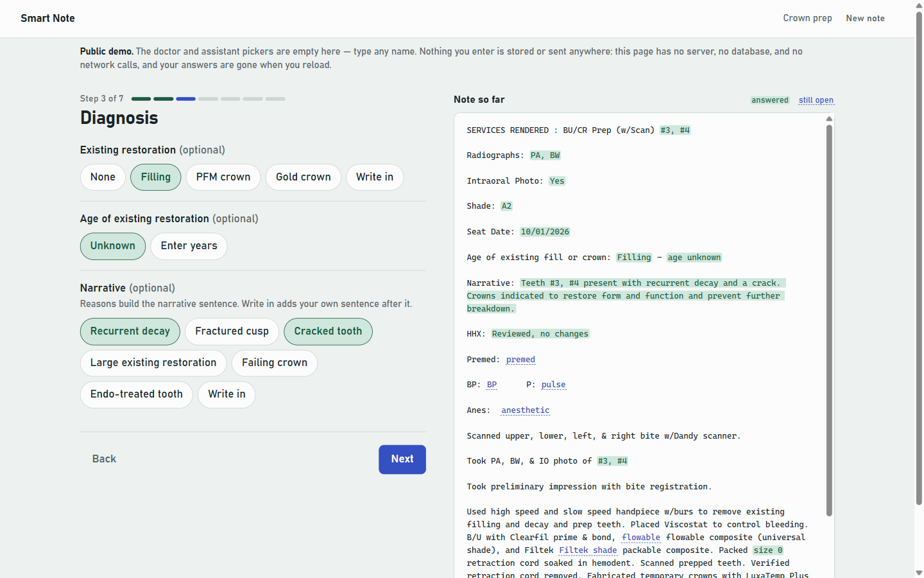Screen dimensions: 924x578
Task: Click the 'size 0' highlighted value
Action: 768,550
